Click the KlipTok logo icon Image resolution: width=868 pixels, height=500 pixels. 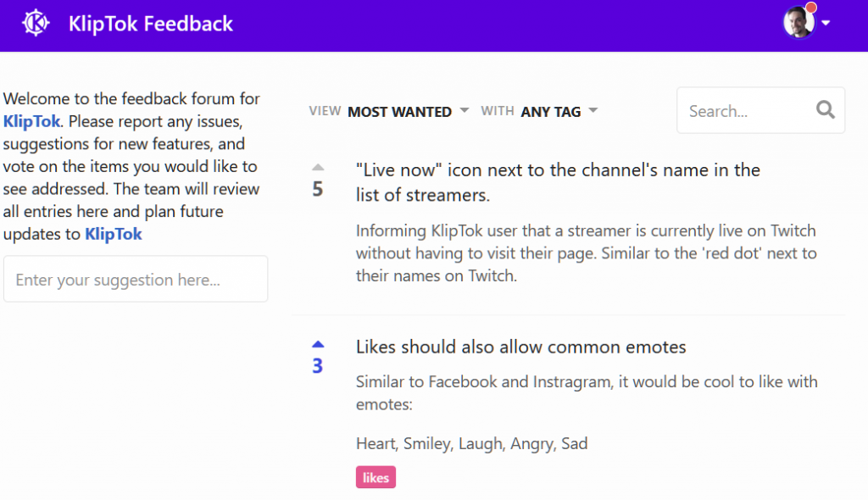click(36, 23)
